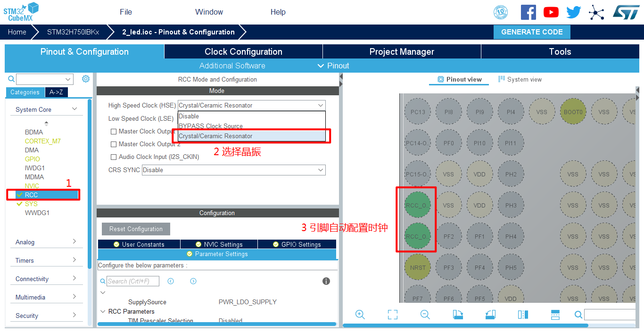Click the horizontal scrollbar under pinout view
The image size is (644, 333).
(465, 325)
